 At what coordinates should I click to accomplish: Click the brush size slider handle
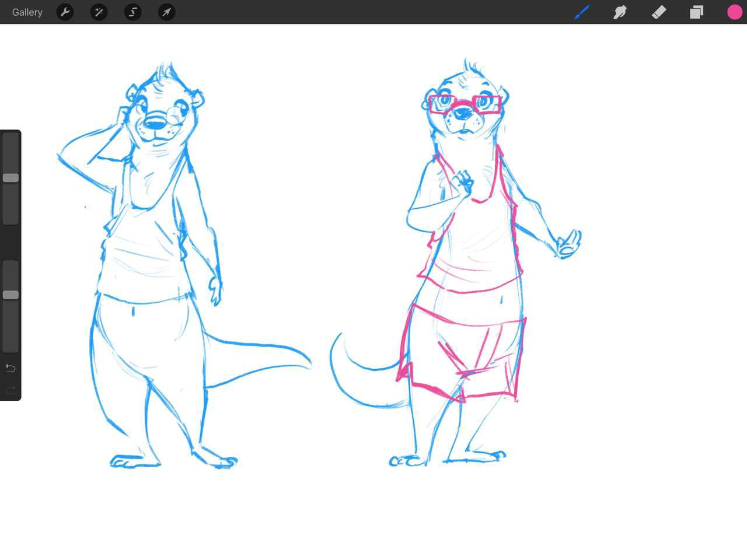[x=11, y=178]
